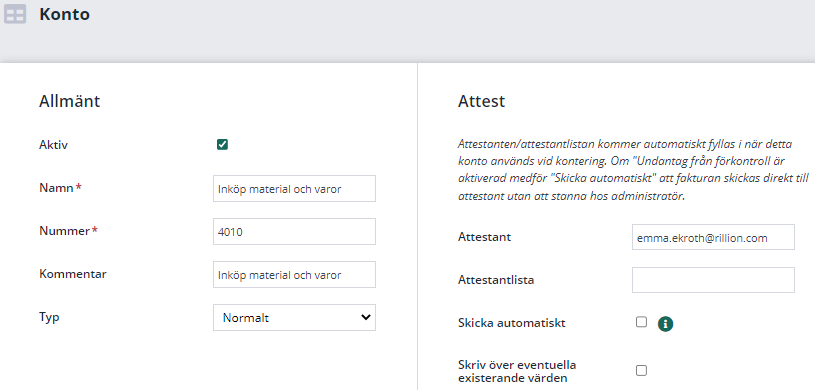Click the empty Attestantlista field
The image size is (815, 390).
pos(713,280)
